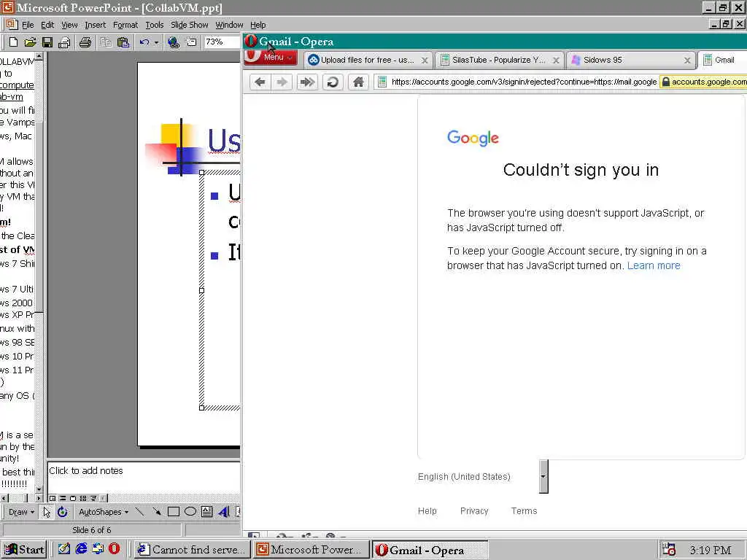Screen dimensions: 747x560
Task: Switch to 'Cannot find server' taskbar window
Action: [x=192, y=550]
